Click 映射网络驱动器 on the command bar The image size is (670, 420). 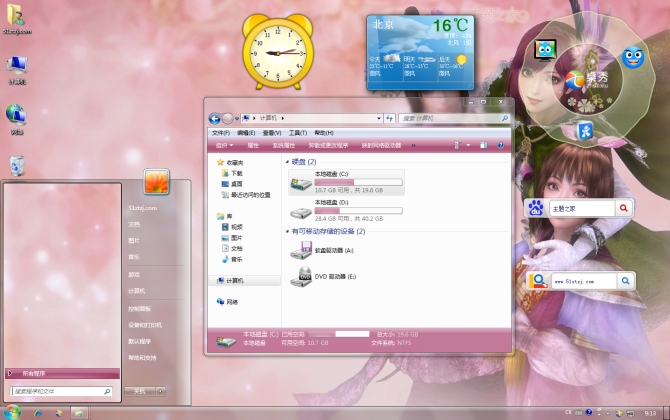coord(381,146)
